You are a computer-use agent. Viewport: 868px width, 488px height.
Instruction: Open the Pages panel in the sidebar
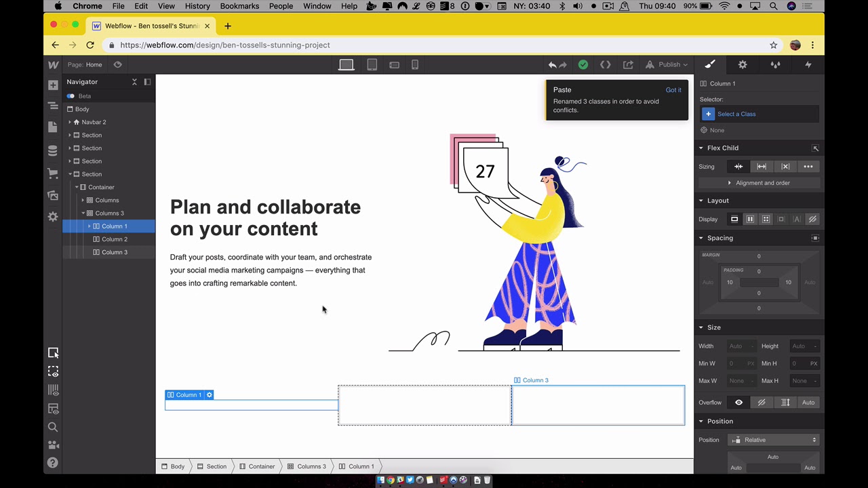coord(53,127)
